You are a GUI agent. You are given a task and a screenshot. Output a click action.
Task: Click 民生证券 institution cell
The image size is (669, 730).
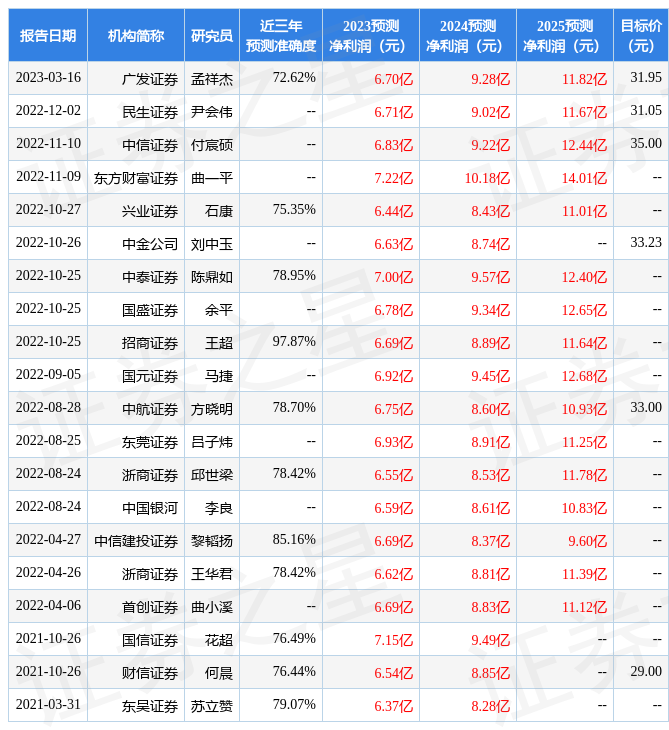[x=150, y=112]
